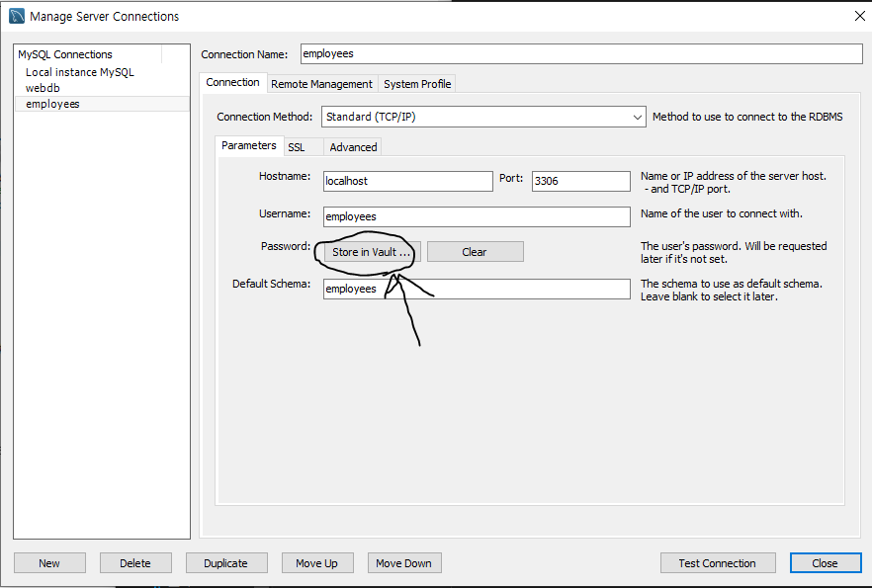Select the webdb connection entry
The image size is (872, 588).
pos(43,88)
